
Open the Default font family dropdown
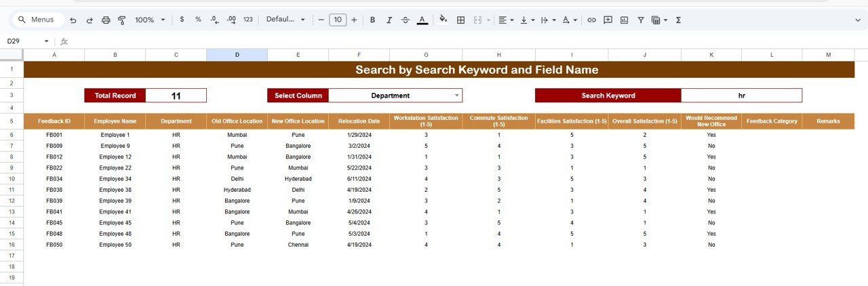tap(285, 20)
